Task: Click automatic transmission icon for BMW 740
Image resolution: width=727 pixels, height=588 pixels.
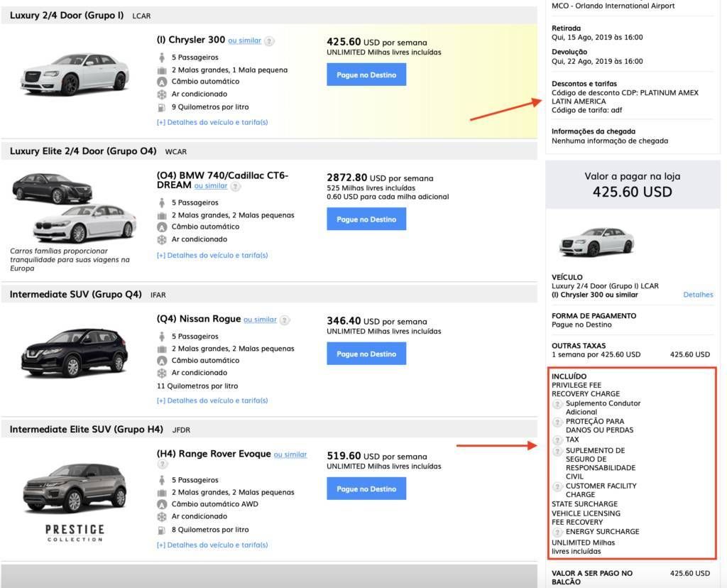Action: point(162,227)
